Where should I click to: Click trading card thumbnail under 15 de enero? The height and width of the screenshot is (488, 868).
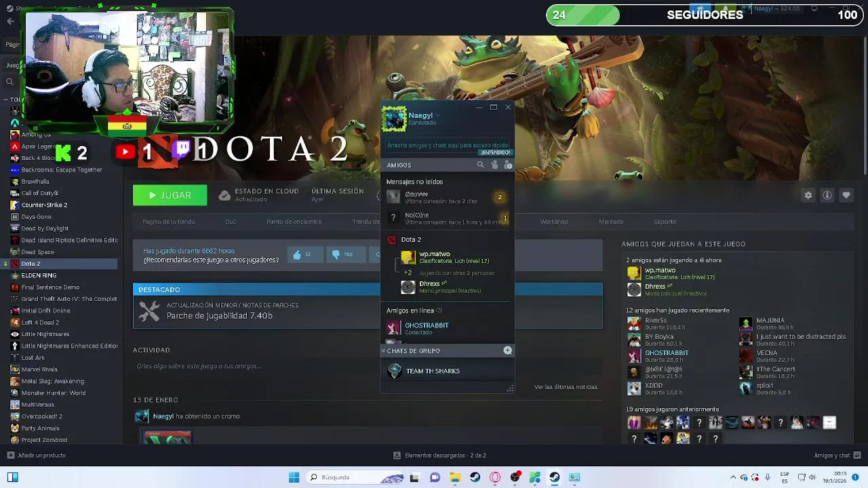pyautogui.click(x=167, y=437)
